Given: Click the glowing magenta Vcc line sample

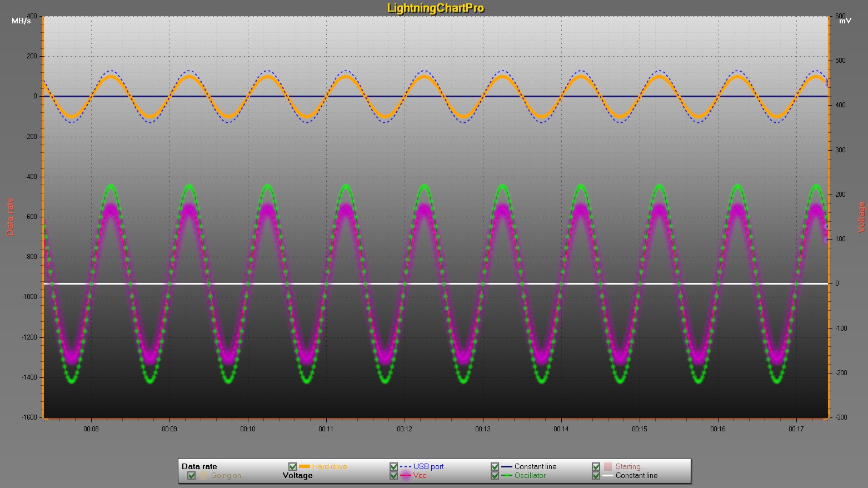Looking at the screenshot, I should pyautogui.click(x=406, y=475).
